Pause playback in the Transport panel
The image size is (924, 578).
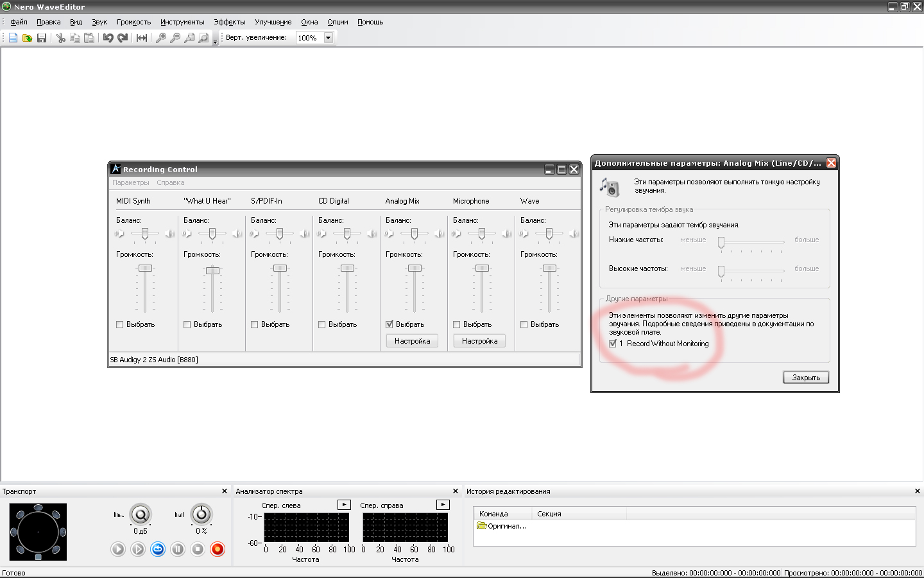click(178, 549)
